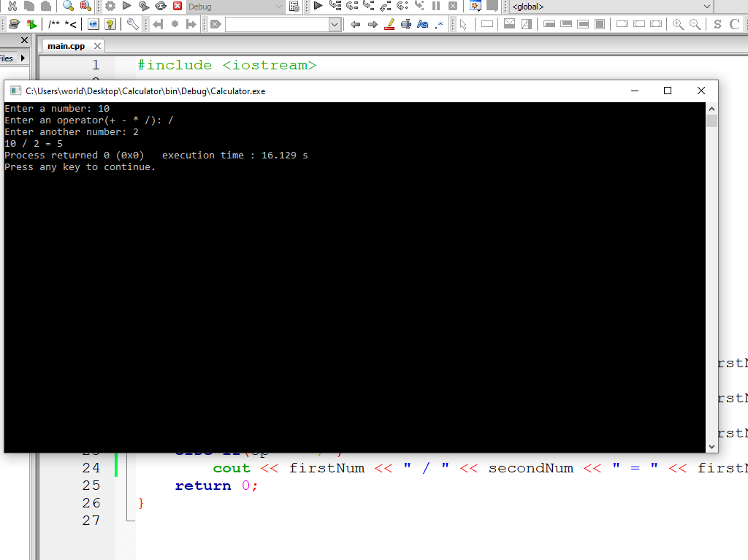Click the Various info icon beside bug
The image size is (748, 560).
[x=492, y=6]
